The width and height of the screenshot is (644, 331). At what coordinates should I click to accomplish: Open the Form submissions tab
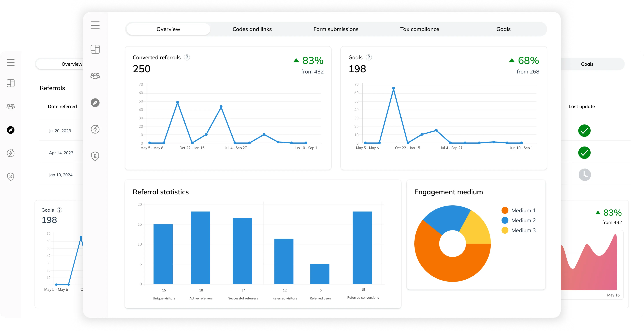[336, 29]
